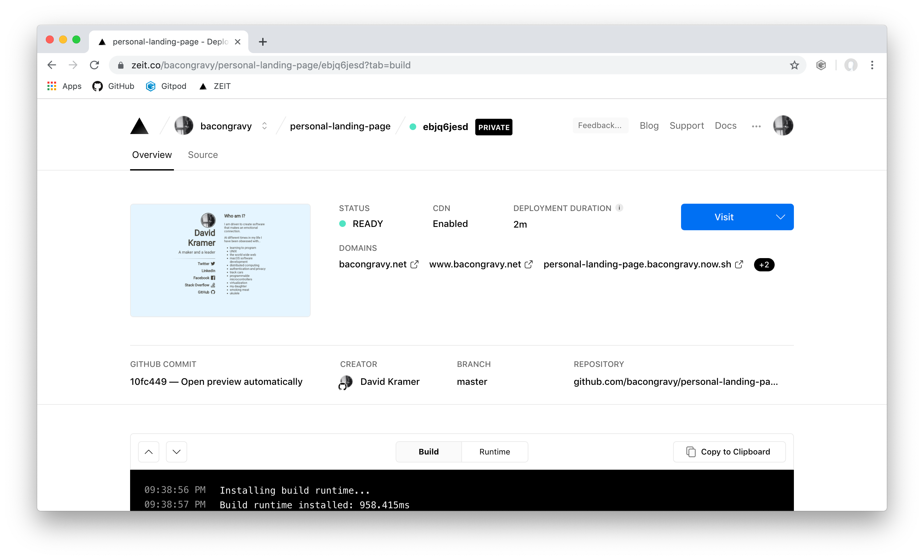Open the more options ellipsis in header
Image resolution: width=924 pixels, height=560 pixels.
tap(756, 126)
